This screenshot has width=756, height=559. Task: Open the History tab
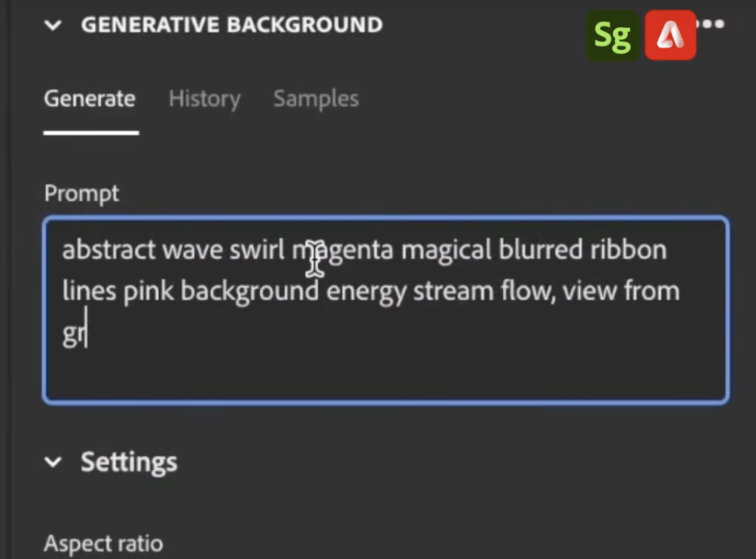(204, 99)
